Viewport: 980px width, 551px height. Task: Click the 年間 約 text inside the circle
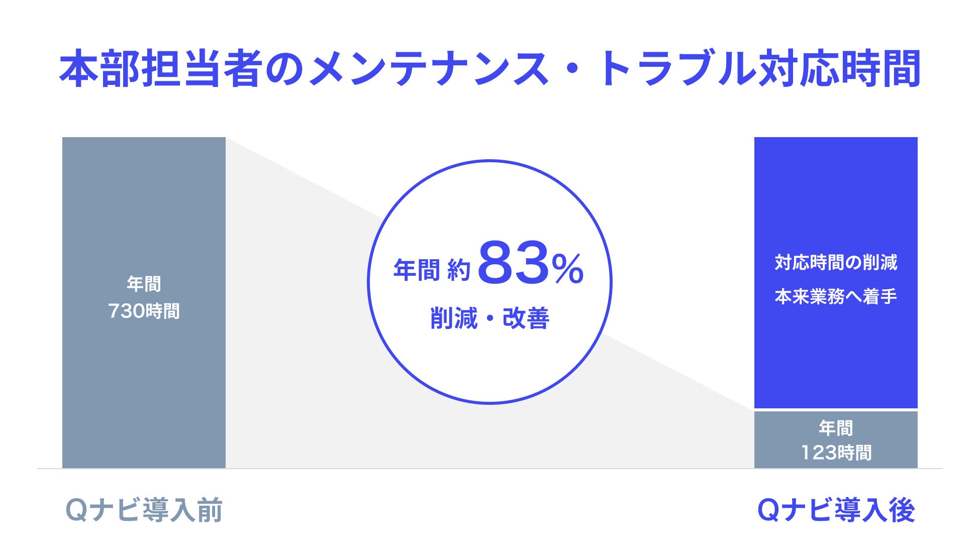coord(432,270)
